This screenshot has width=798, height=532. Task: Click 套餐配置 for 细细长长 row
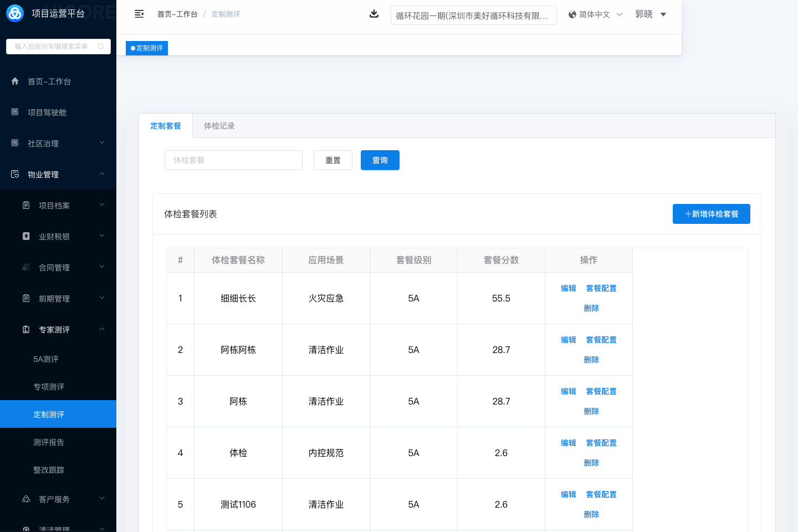pyautogui.click(x=601, y=288)
